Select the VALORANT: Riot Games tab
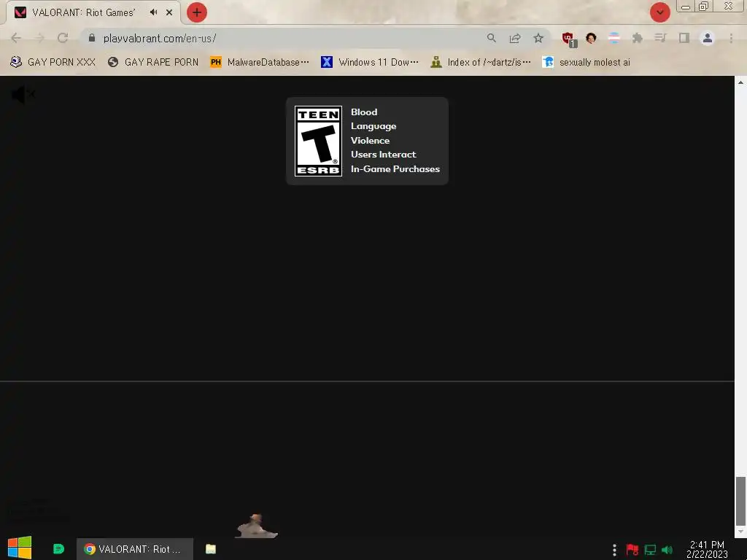Image resolution: width=747 pixels, height=560 pixels. 93,12
